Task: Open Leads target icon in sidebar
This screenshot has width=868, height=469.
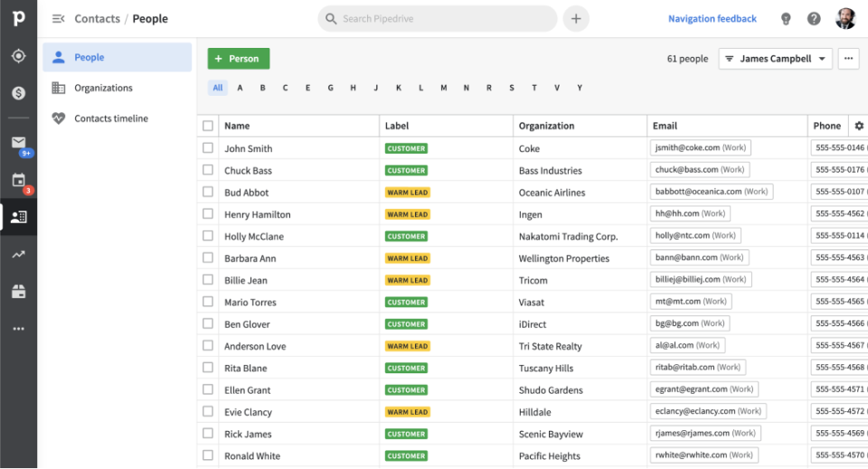Action: point(18,56)
